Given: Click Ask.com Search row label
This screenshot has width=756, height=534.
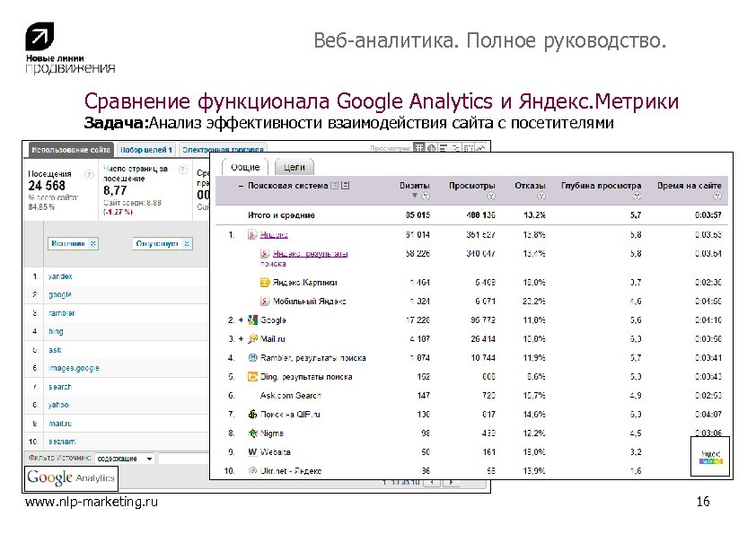Looking at the screenshot, I should coord(290,395).
